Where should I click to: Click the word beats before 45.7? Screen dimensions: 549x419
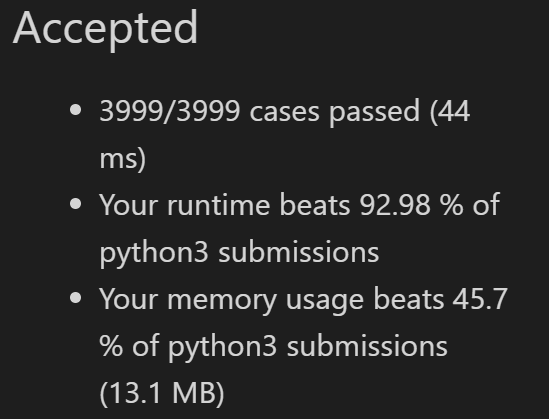coord(408,299)
